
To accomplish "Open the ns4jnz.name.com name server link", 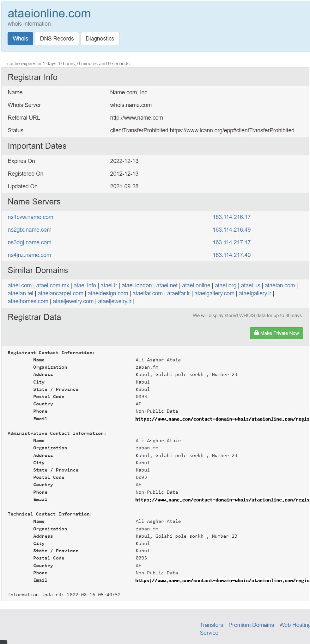I will coord(29,255).
